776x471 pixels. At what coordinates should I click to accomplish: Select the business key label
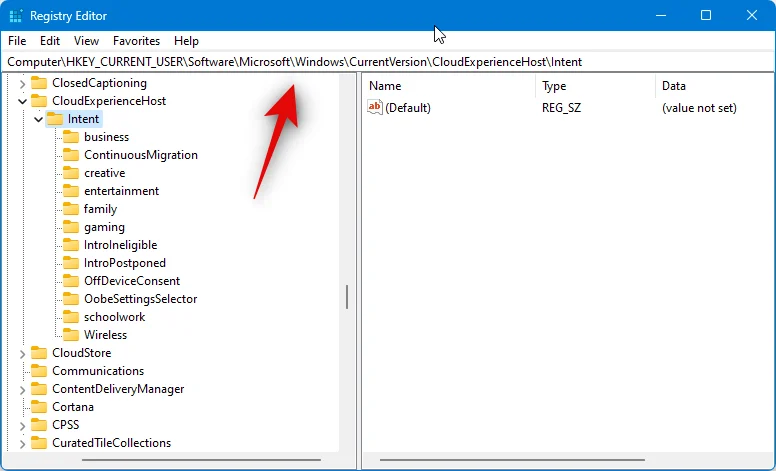tap(106, 137)
